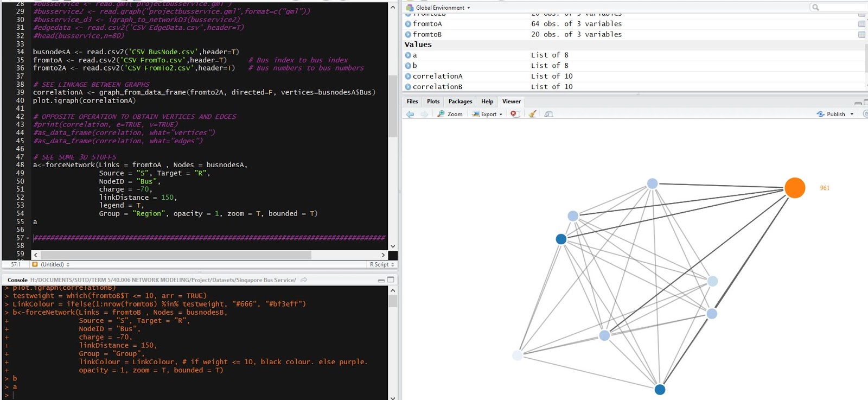
Task: View fromtoA as a data table
Action: click(861, 24)
